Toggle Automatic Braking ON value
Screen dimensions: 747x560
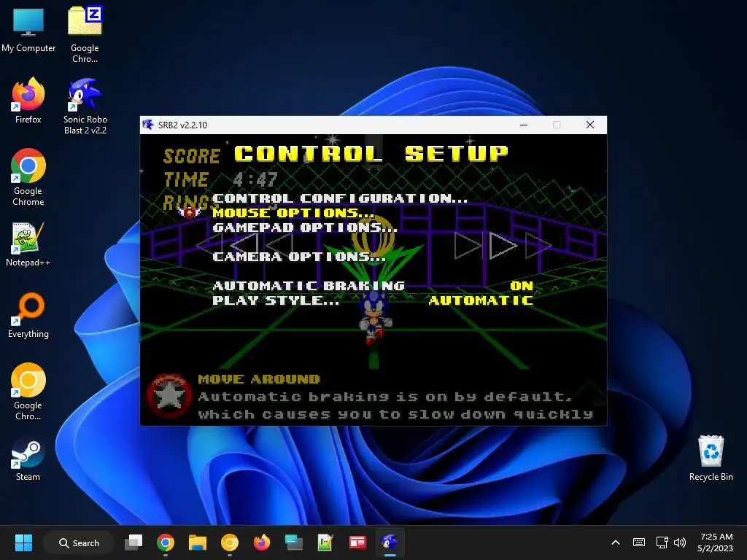pos(522,286)
